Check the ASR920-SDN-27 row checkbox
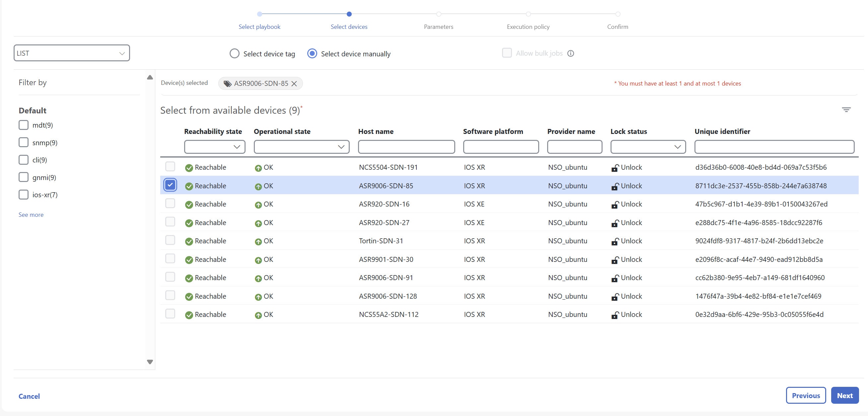Screen dimensions: 868x416 170,221
